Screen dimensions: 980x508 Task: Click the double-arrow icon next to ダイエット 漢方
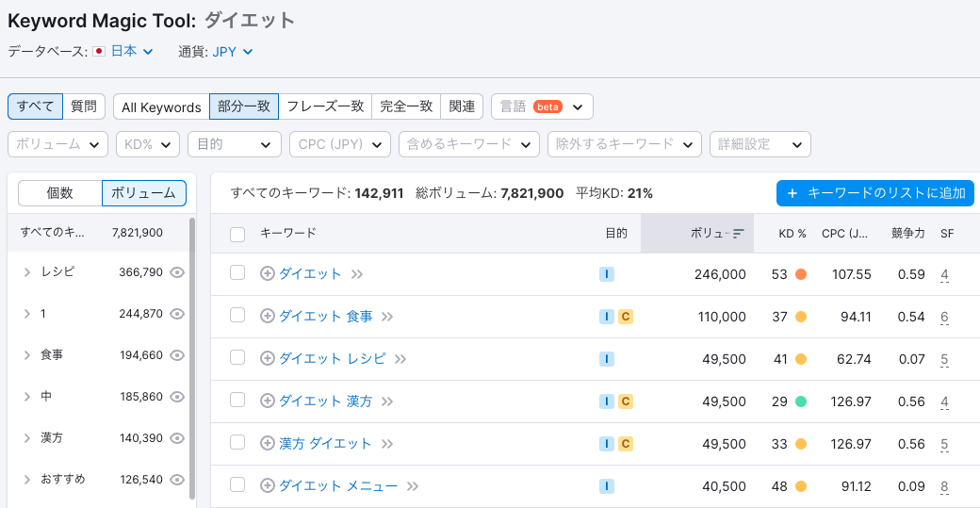coord(386,401)
